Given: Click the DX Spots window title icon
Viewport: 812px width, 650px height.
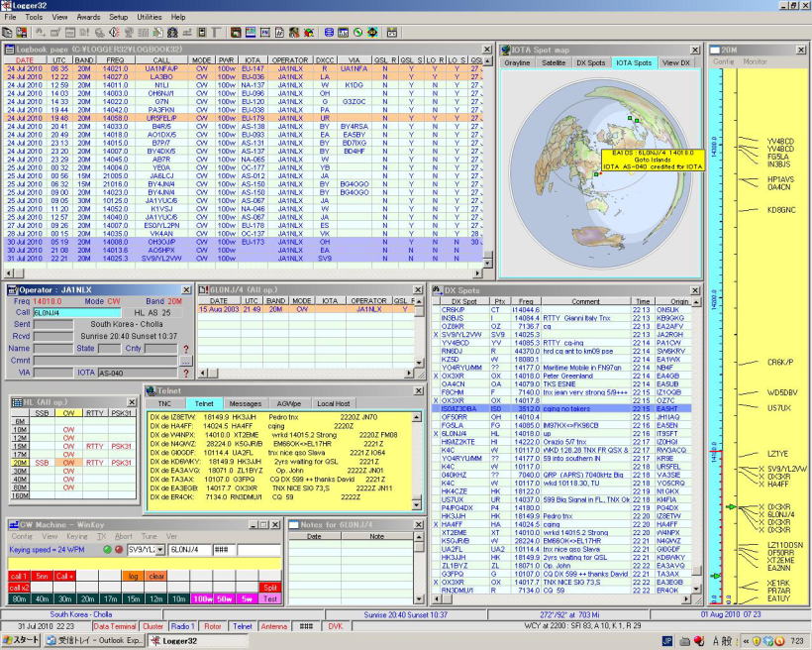Looking at the screenshot, I should (x=437, y=290).
